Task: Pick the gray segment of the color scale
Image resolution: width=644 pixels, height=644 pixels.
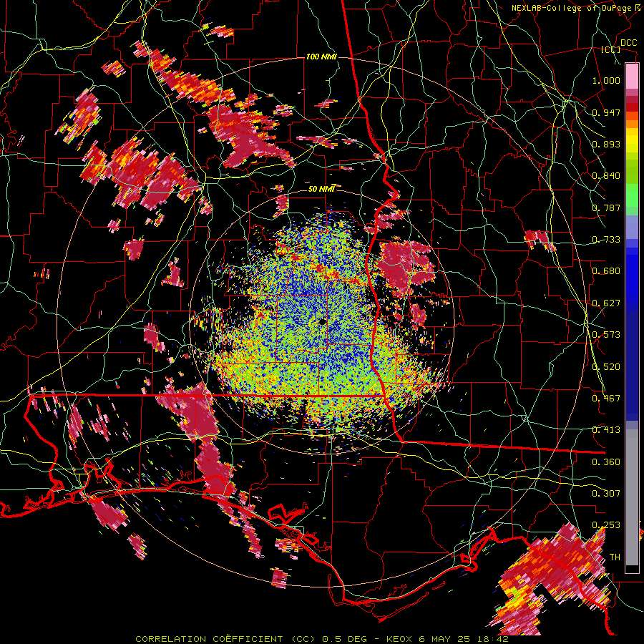Action: click(632, 497)
